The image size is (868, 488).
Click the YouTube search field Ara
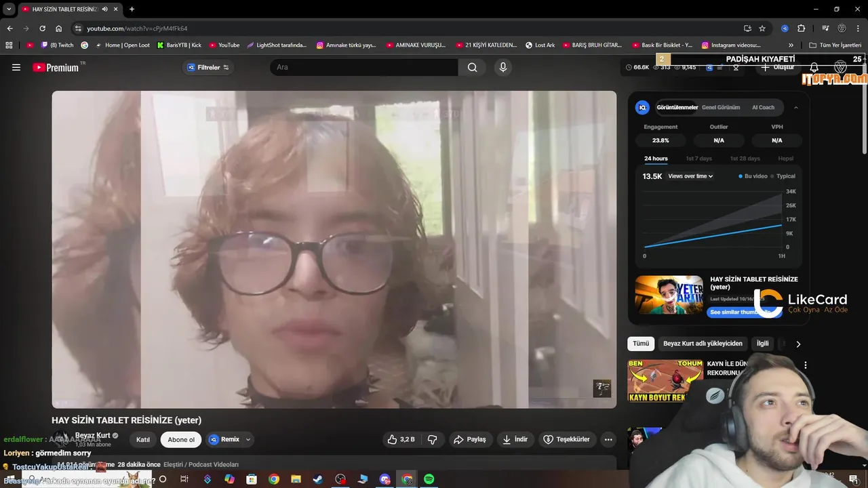pyautogui.click(x=364, y=67)
